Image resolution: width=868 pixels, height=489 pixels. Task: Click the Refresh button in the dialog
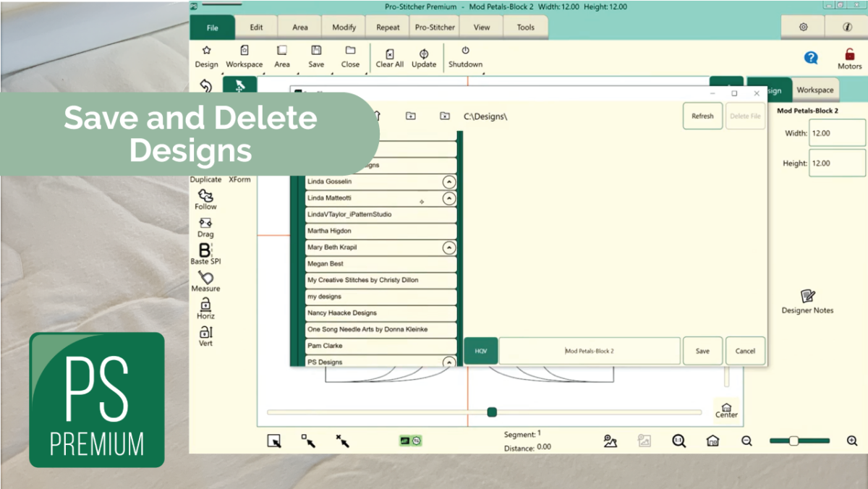[x=702, y=116]
